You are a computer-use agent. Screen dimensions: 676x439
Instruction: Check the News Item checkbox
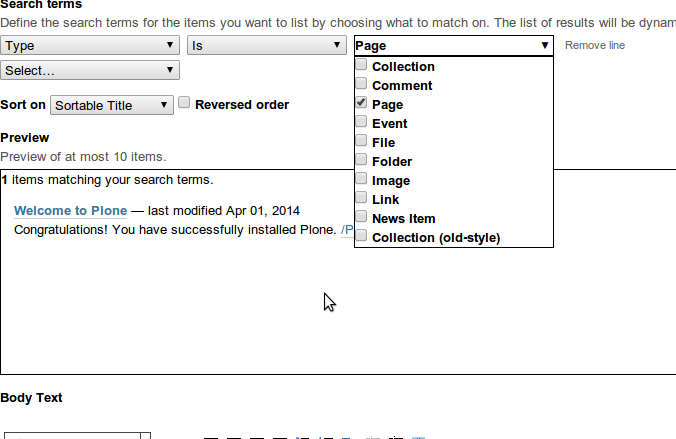[x=361, y=218]
